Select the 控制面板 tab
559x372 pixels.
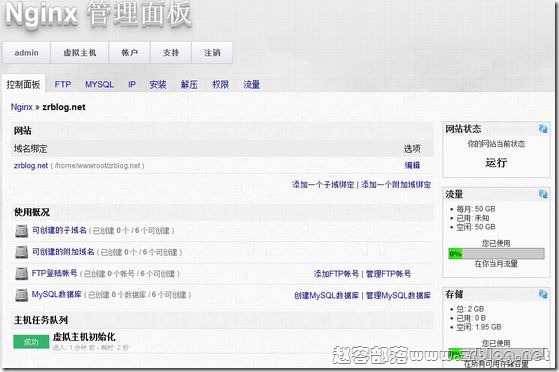23,85
